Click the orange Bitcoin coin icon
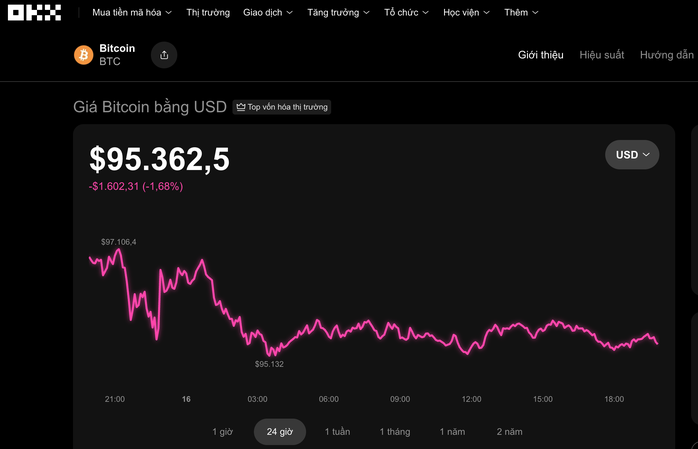698x449 pixels. pos(84,55)
